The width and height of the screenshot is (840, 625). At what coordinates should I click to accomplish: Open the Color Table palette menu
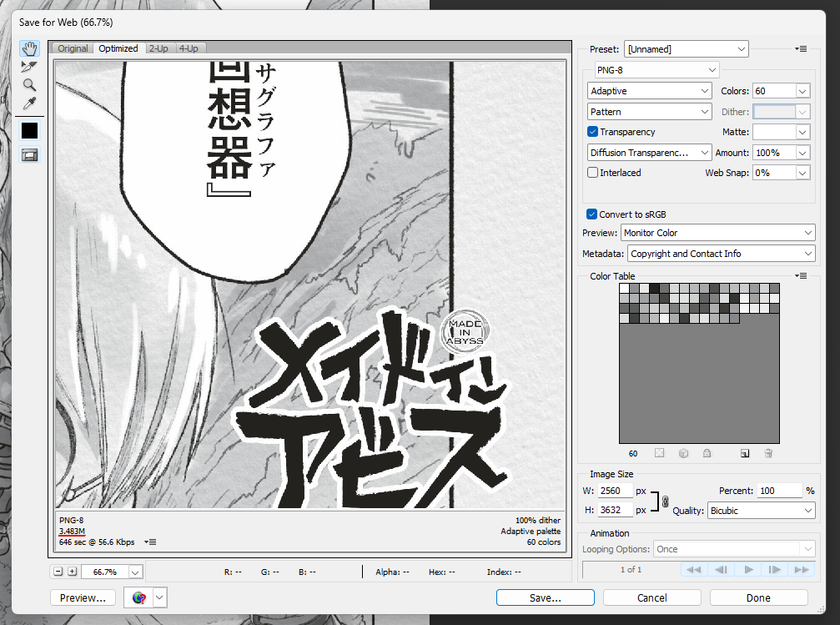tap(801, 275)
